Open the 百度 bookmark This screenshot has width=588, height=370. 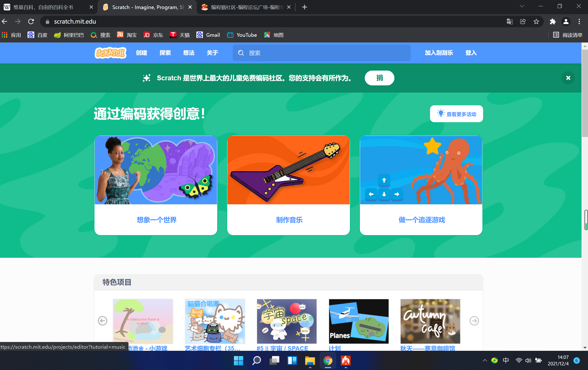click(x=37, y=35)
